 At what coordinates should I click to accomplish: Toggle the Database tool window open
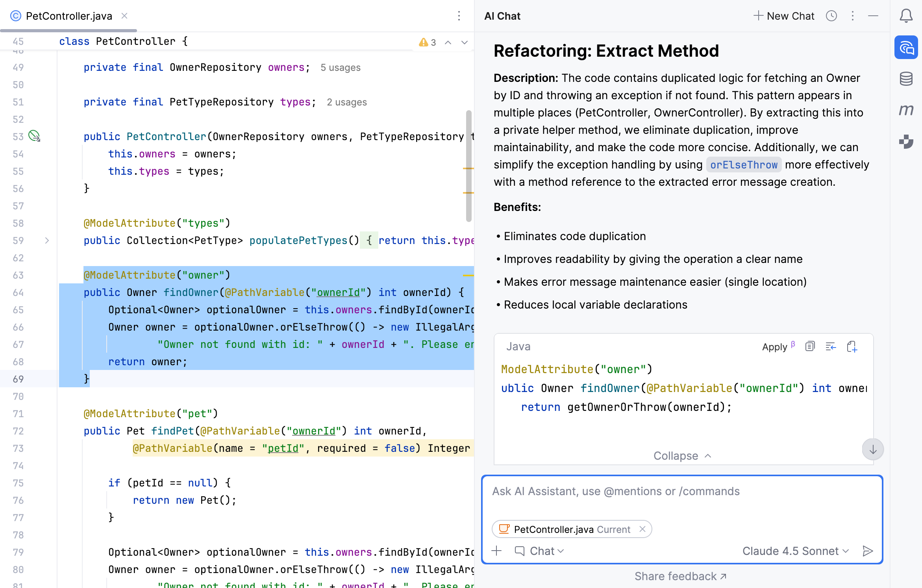(906, 78)
